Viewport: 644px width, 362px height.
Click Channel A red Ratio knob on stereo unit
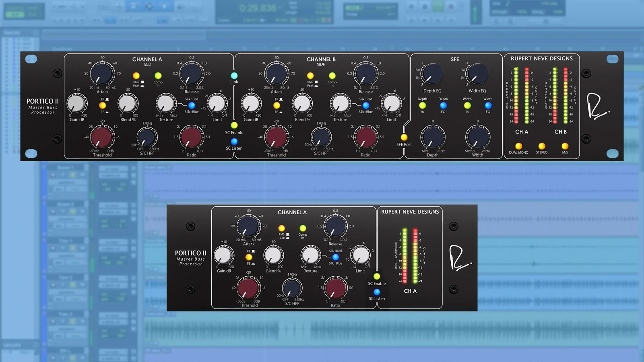tap(192, 137)
